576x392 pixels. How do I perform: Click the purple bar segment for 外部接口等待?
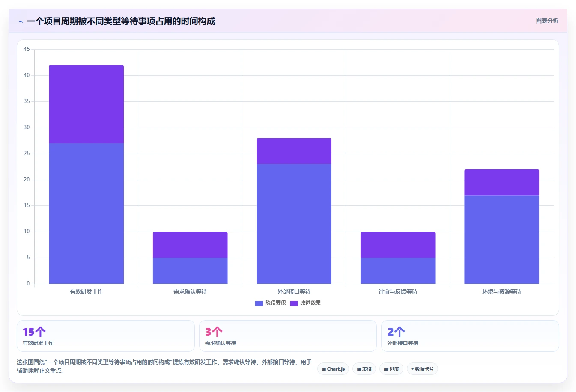294,151
